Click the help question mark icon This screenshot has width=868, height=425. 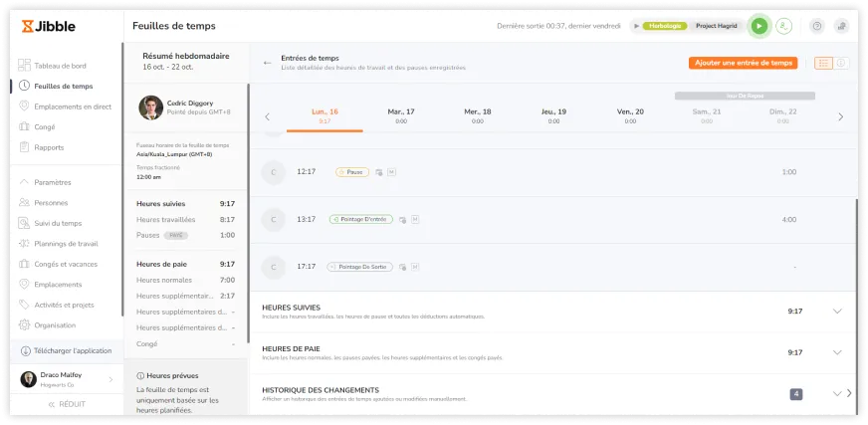click(x=817, y=26)
